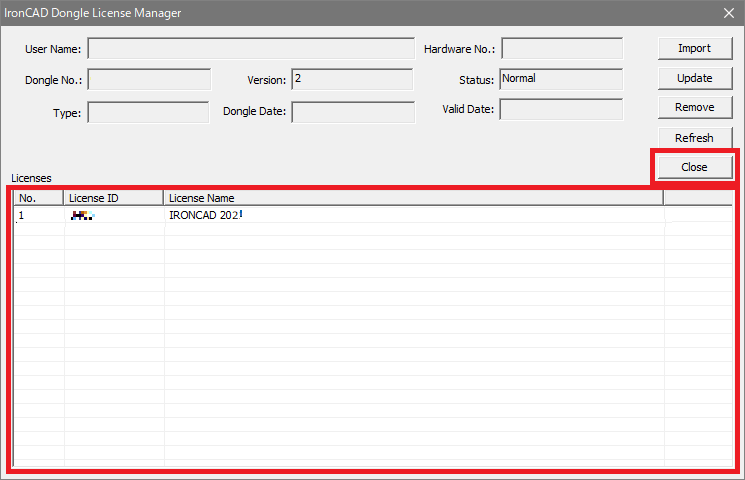Viewport: 745px width, 480px height.
Task: Hit the Refresh button
Action: click(694, 138)
